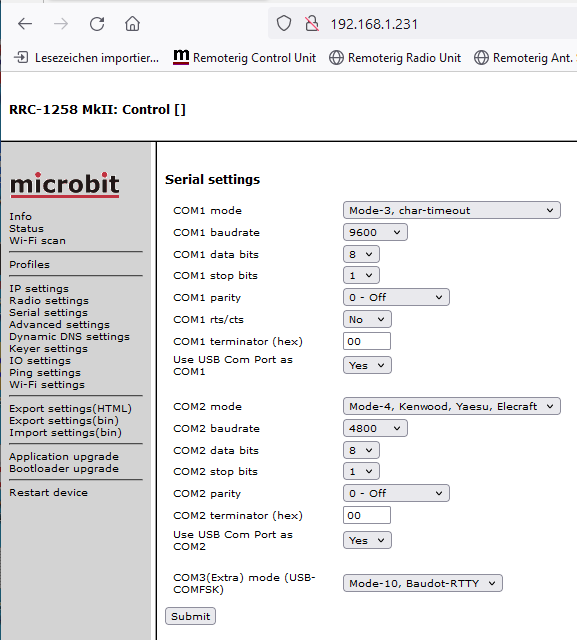The width and height of the screenshot is (577, 640).
Task: Click COM1 terminator hex input field
Action: pyautogui.click(x=367, y=341)
